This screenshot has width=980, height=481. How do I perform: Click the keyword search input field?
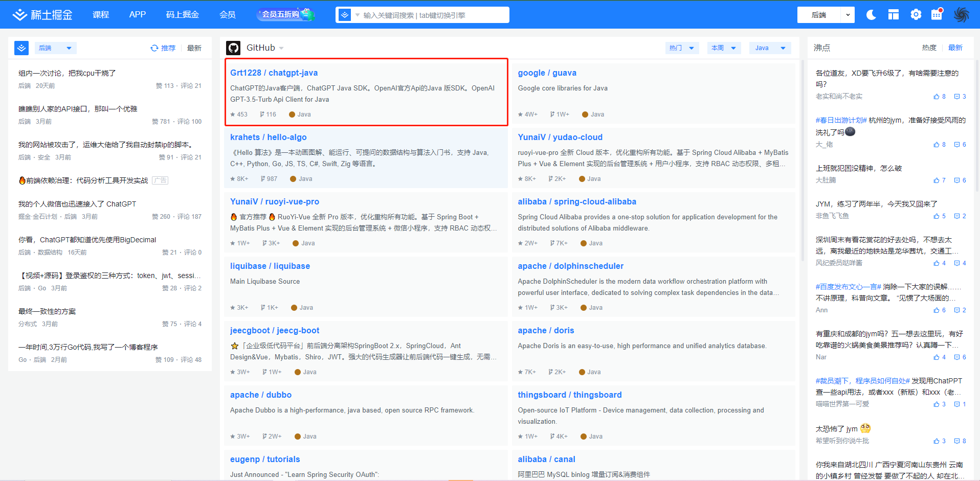pyautogui.click(x=435, y=15)
